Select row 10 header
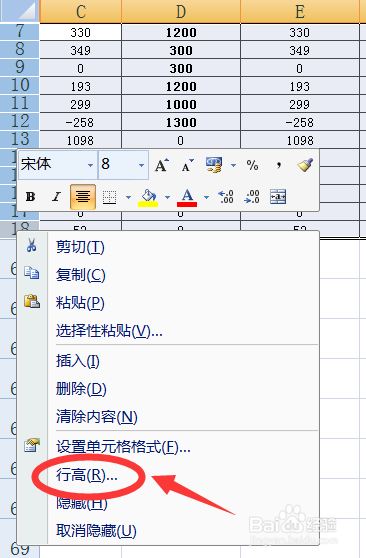The height and width of the screenshot is (558, 366). [19, 85]
